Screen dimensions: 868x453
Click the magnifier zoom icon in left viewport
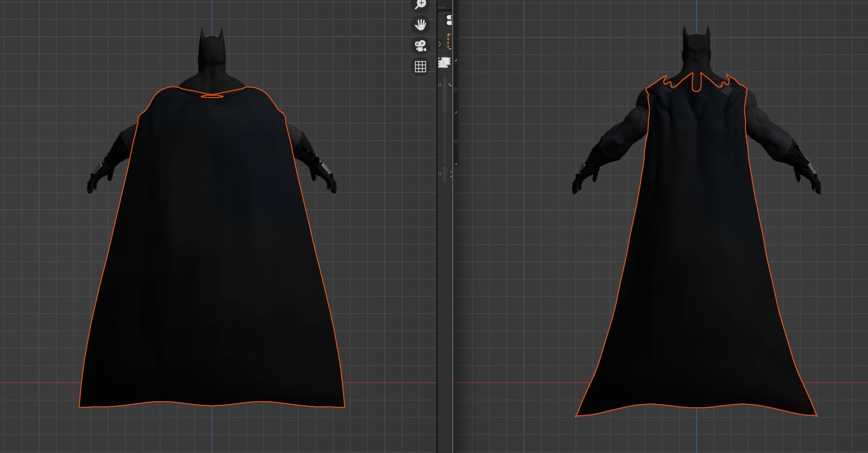[420, 5]
